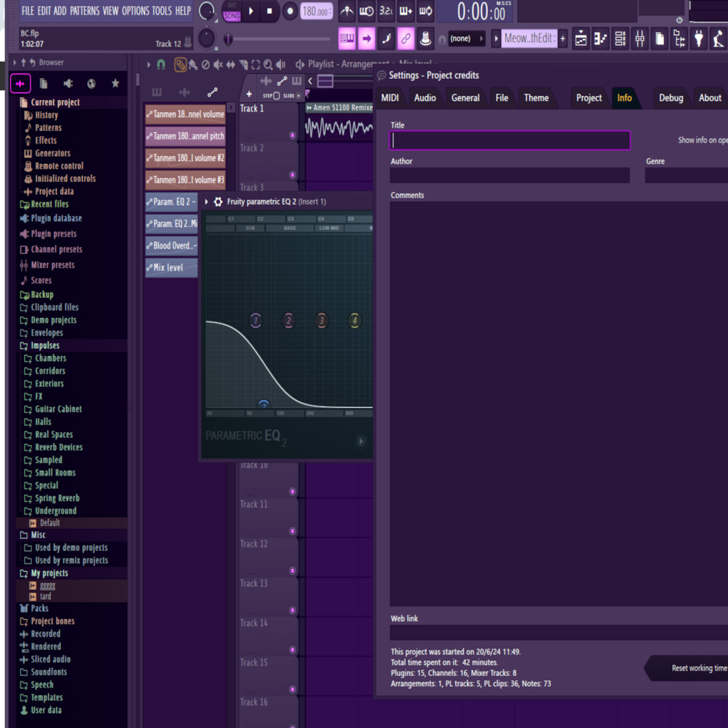Toggle the overdub recording icon
The image size is (728, 728).
pyautogui.click(x=406, y=11)
